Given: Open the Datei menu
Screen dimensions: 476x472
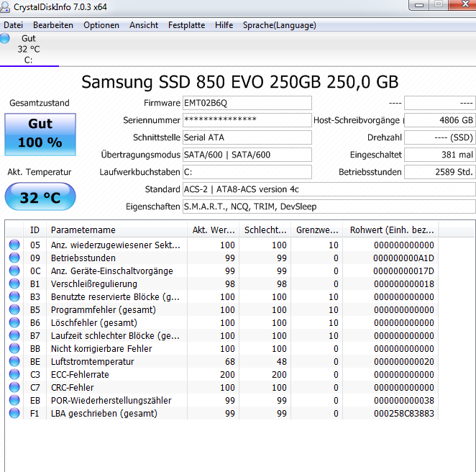Looking at the screenshot, I should click(x=13, y=25).
